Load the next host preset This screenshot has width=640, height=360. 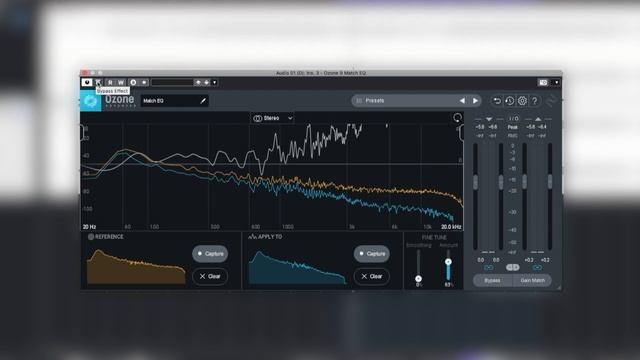tap(207, 82)
